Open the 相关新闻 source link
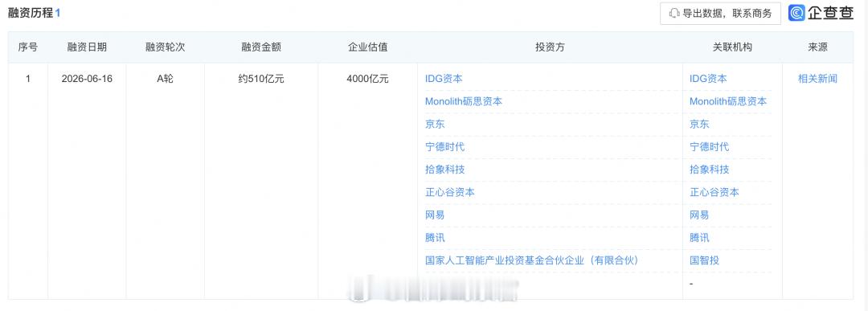The image size is (868, 311). (817, 79)
